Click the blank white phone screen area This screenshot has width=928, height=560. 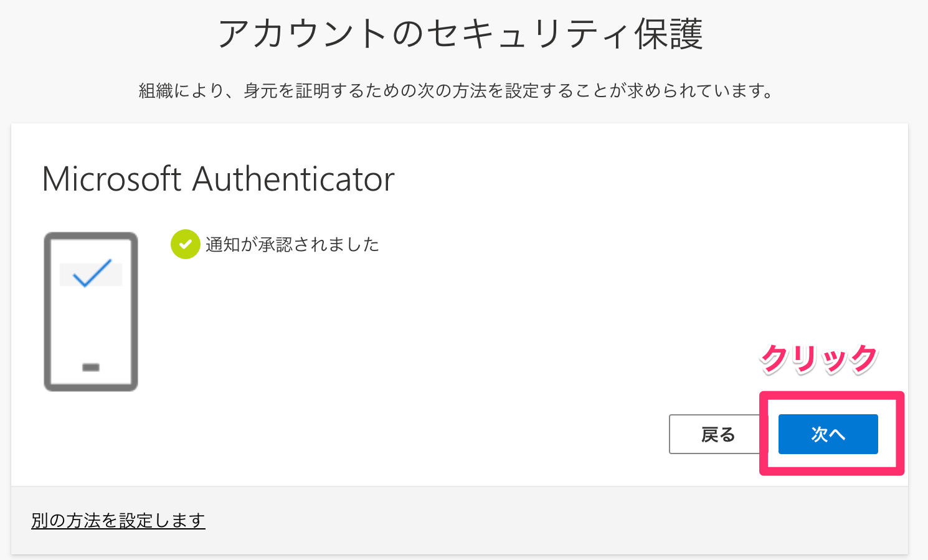91,324
